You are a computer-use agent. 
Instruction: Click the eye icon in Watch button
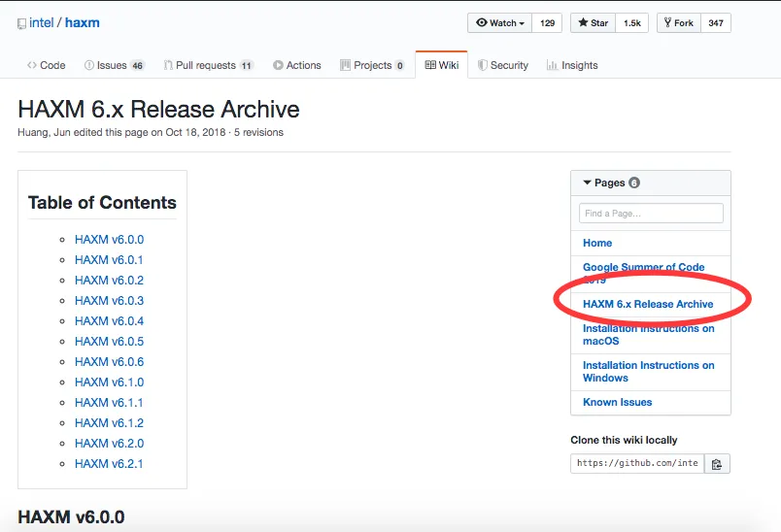pyautogui.click(x=481, y=22)
